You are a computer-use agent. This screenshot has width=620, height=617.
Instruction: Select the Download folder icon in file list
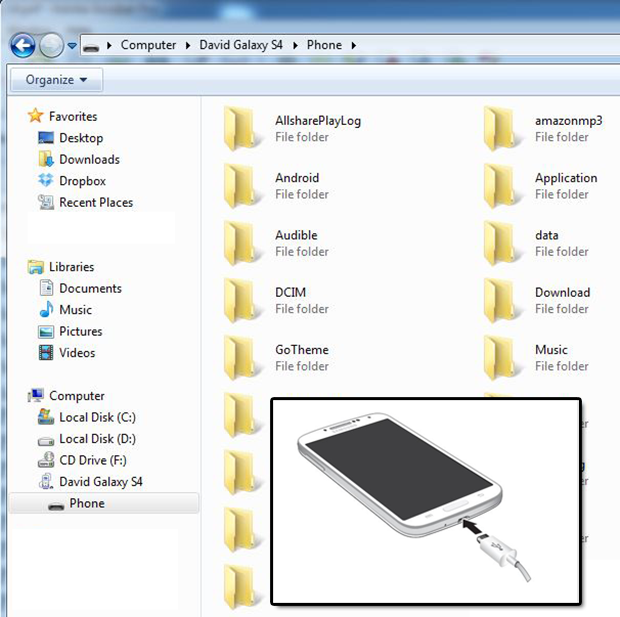[502, 300]
